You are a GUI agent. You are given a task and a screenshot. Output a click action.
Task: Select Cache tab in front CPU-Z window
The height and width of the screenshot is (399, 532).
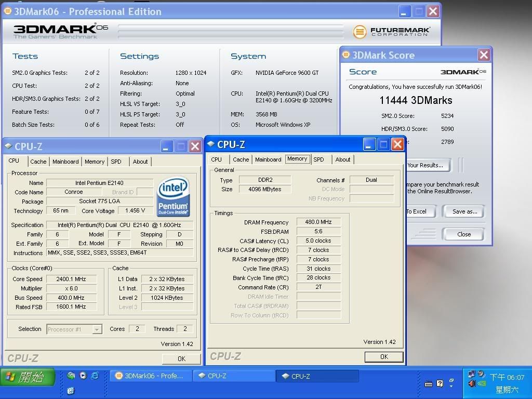pyautogui.click(x=241, y=159)
